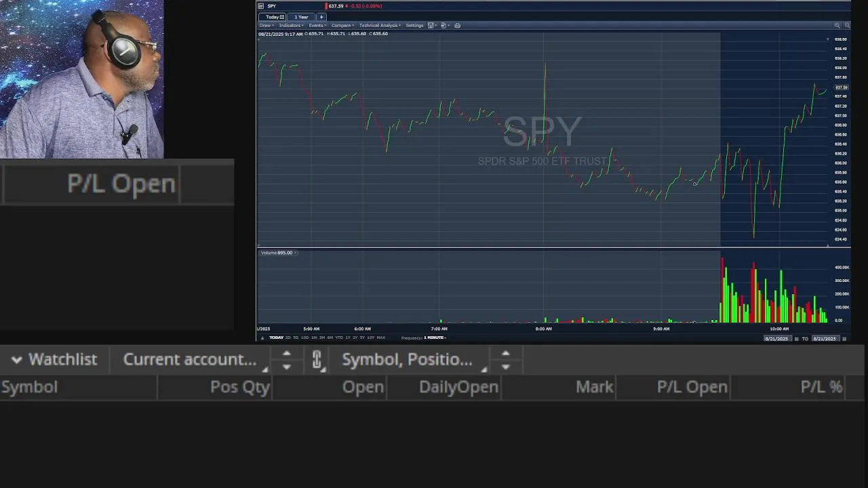The width and height of the screenshot is (868, 488).
Task: Click the P/L Open label under webcam
Action: (x=121, y=184)
